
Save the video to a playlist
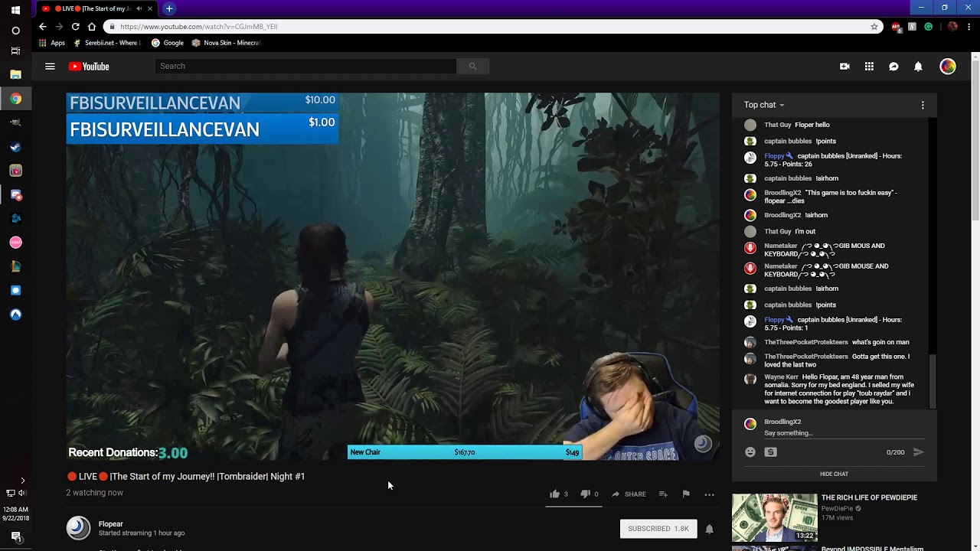click(663, 494)
